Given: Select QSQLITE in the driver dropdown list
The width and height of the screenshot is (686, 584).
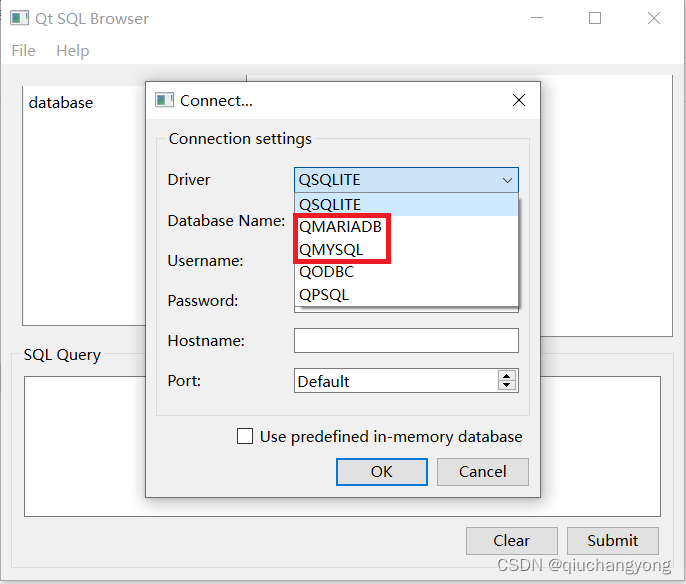Looking at the screenshot, I should coord(406,204).
